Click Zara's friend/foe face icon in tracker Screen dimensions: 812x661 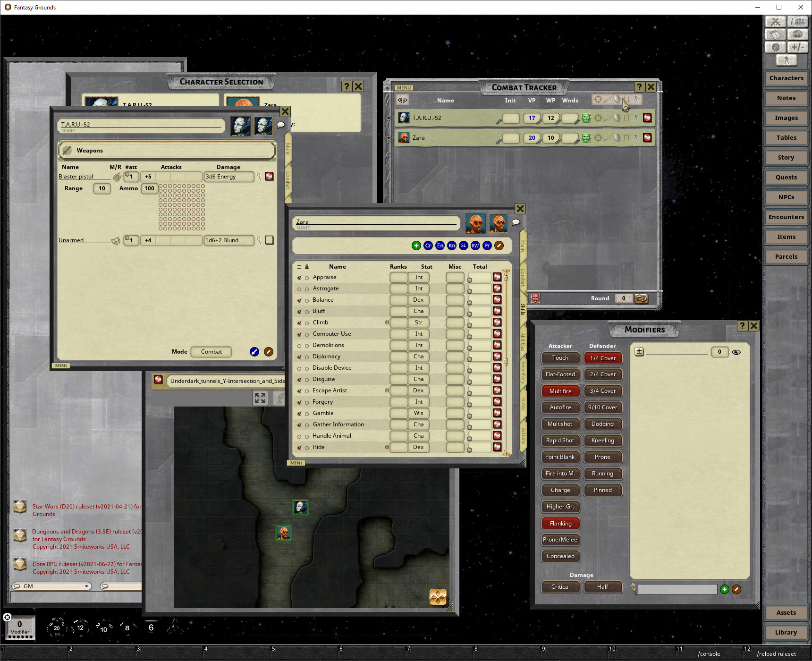[x=586, y=138]
